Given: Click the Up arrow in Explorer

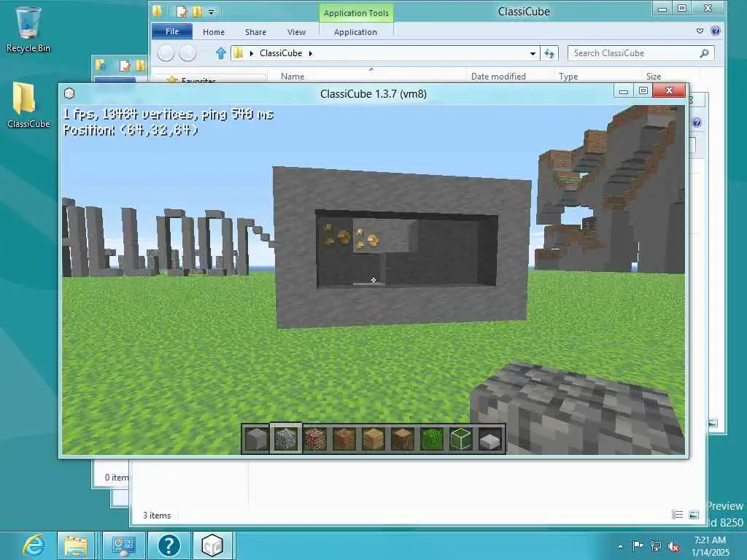Looking at the screenshot, I should tap(220, 53).
